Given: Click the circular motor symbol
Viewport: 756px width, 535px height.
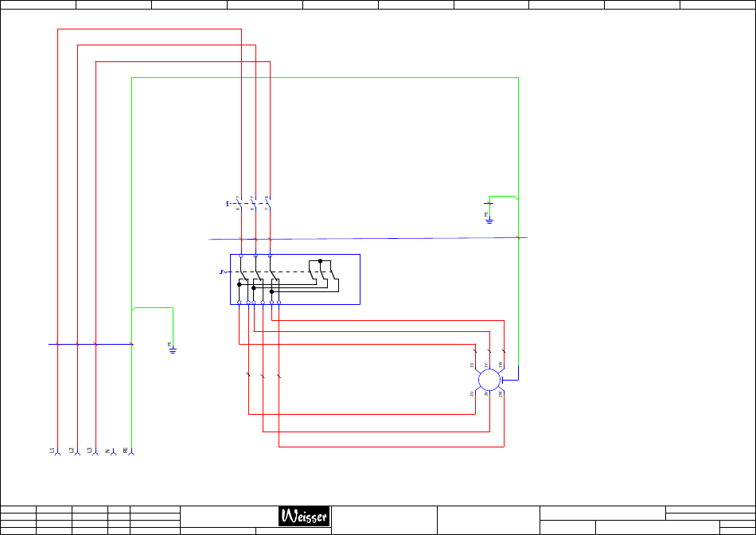Looking at the screenshot, I should tap(489, 380).
